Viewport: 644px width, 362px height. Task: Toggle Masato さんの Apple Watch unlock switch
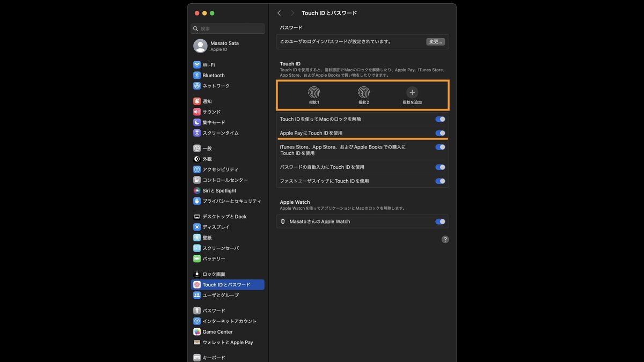(x=440, y=221)
